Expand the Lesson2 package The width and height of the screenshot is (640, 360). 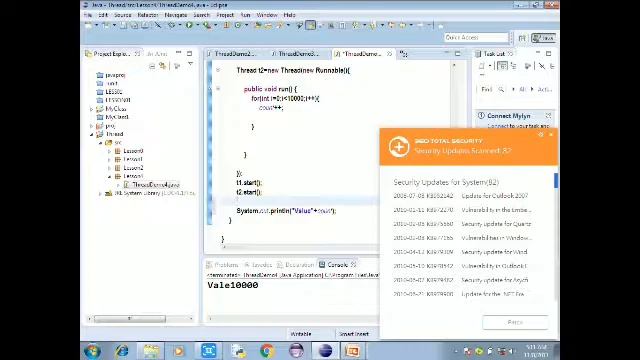pos(109,168)
